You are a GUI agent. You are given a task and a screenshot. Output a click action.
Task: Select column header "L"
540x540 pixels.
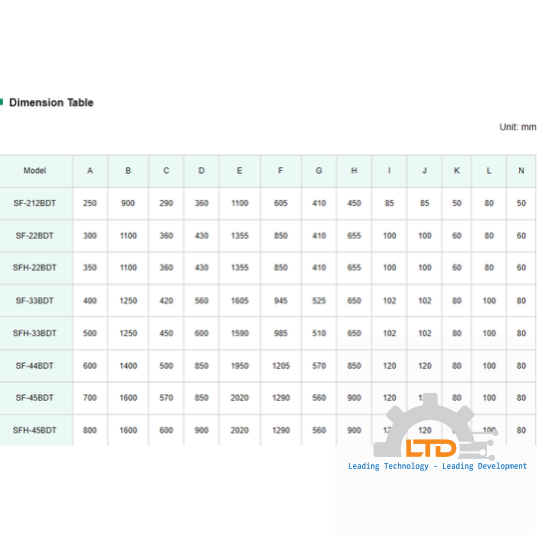click(x=489, y=170)
